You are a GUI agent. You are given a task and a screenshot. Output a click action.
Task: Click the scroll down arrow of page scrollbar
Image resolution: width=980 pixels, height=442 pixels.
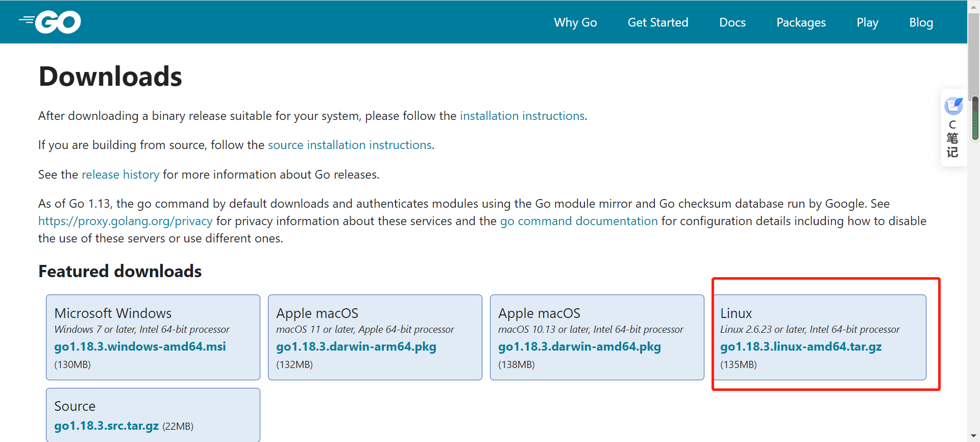tap(974, 437)
